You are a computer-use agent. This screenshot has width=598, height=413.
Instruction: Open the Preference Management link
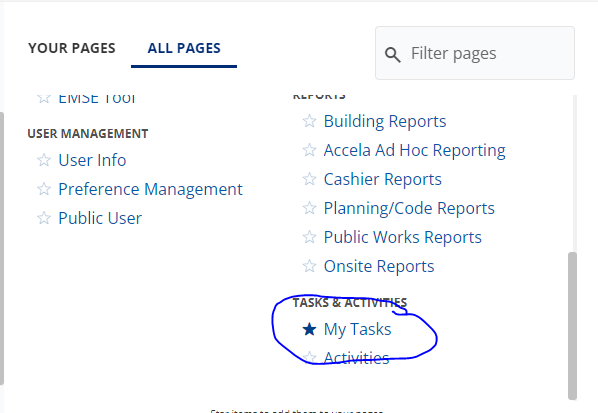[x=150, y=189]
